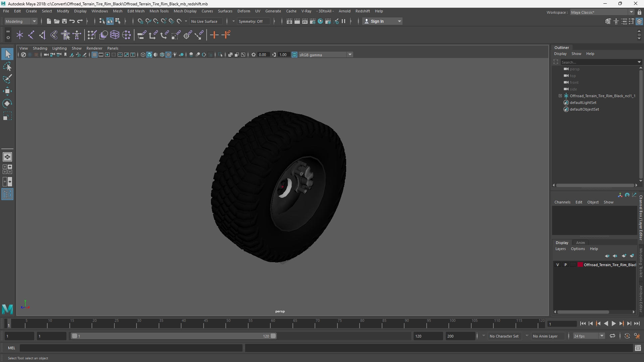Toggle the viewport Use All Lights icon
Screen dimensions: 644x362
point(175,55)
